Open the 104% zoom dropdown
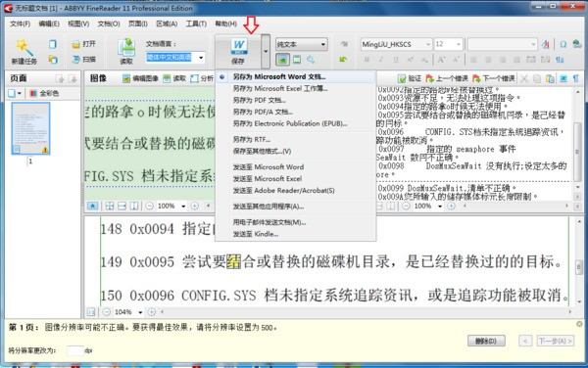 coord(140,312)
